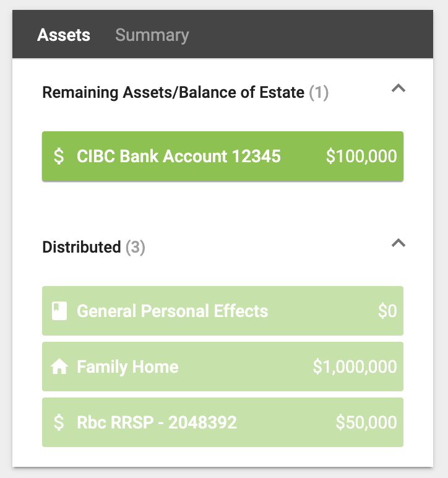
Task: Collapse the Distributed section chevron
Action: (x=398, y=243)
